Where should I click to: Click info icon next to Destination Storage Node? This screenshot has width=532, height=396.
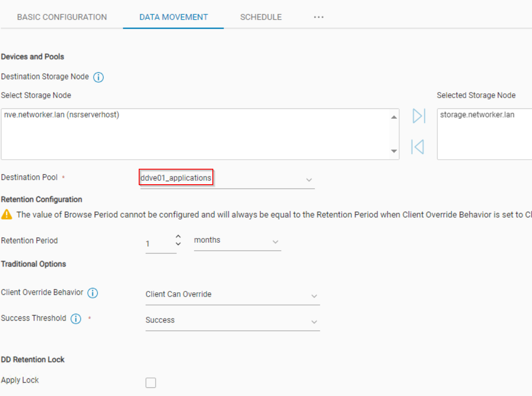point(98,77)
